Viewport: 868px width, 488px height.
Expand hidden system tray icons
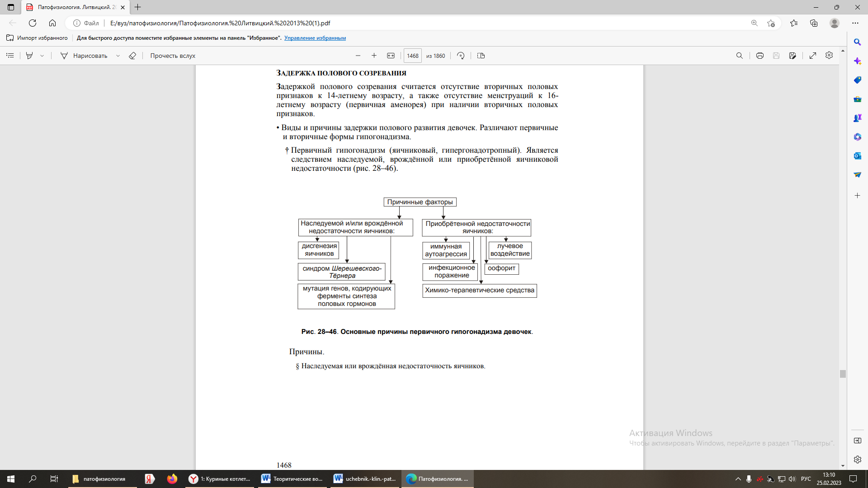pos(738,479)
